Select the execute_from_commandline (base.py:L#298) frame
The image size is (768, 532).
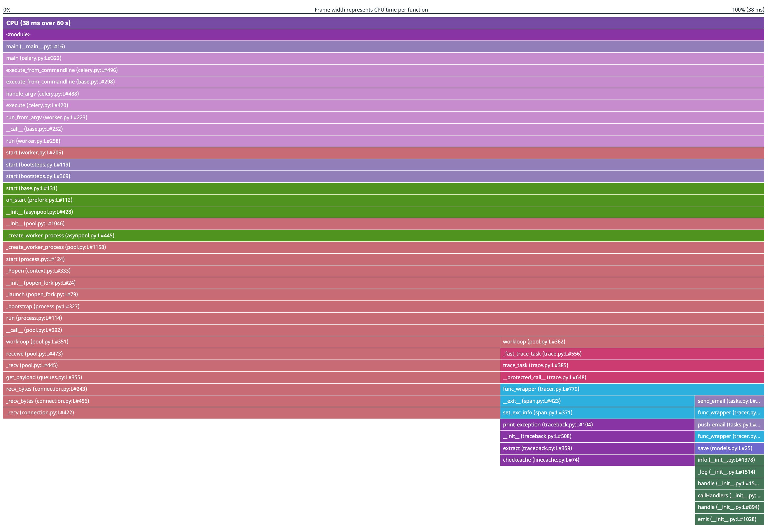point(383,82)
